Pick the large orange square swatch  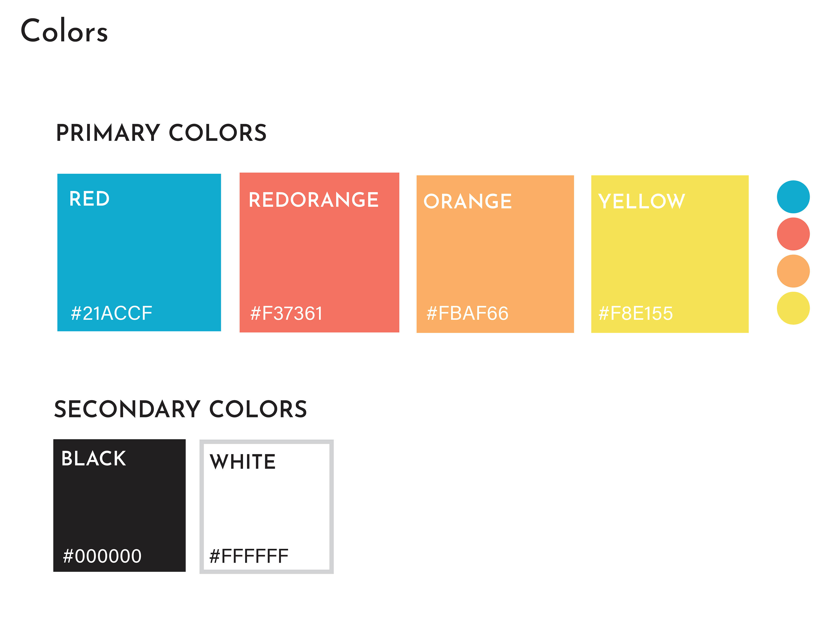tap(495, 254)
